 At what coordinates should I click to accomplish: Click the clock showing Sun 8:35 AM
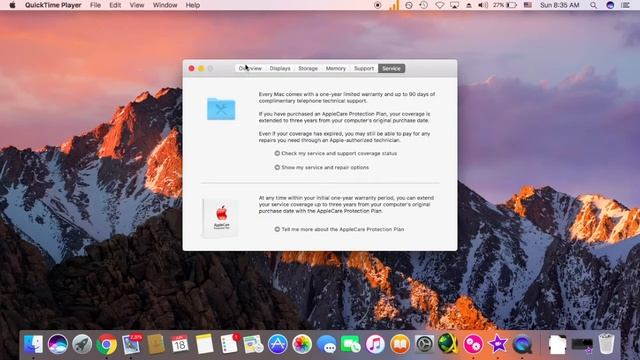[x=560, y=5]
